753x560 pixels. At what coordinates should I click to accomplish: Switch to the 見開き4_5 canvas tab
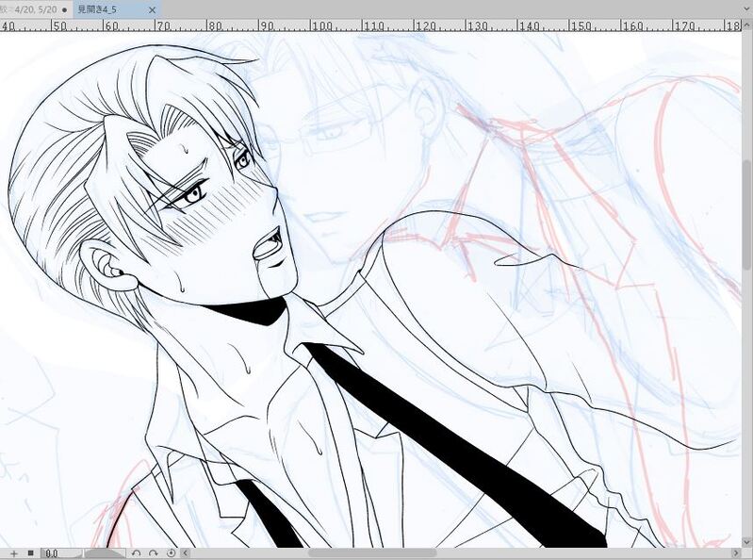117,9
